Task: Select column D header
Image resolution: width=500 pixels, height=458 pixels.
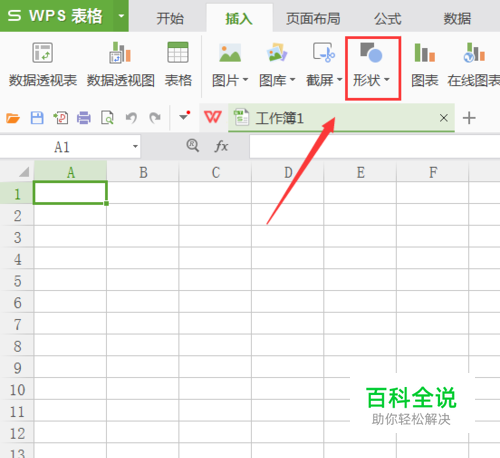Action: [x=288, y=172]
